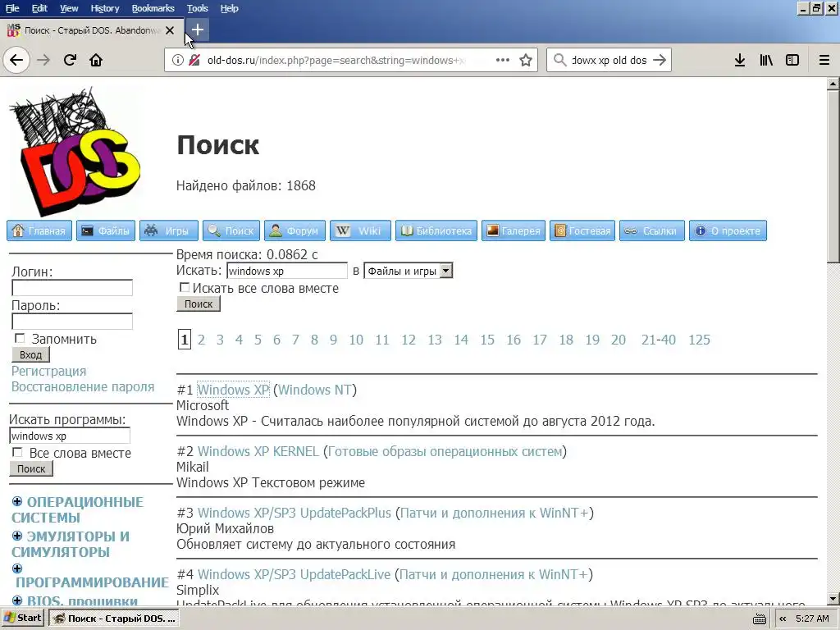Open Ссылки links page
Screen dimensions: 840x630
click(652, 231)
